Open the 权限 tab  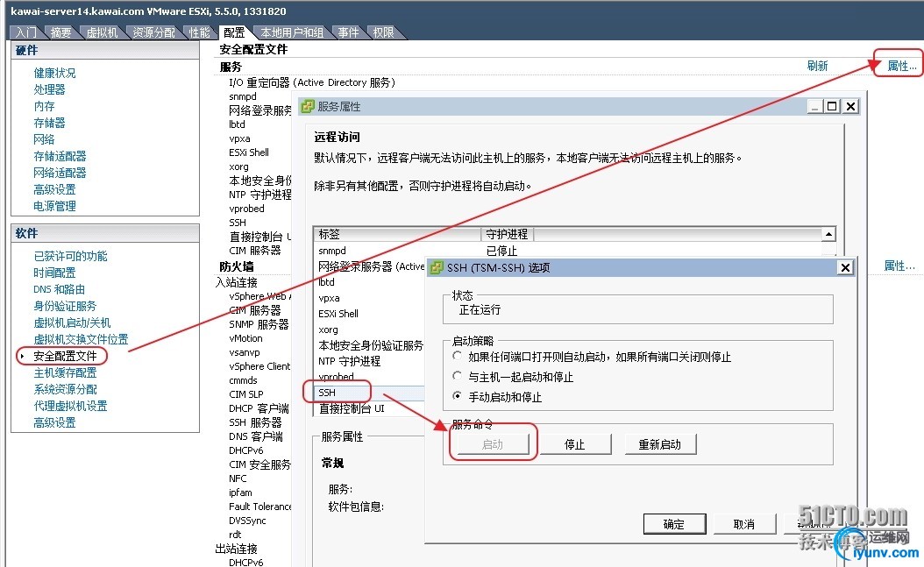(384, 32)
